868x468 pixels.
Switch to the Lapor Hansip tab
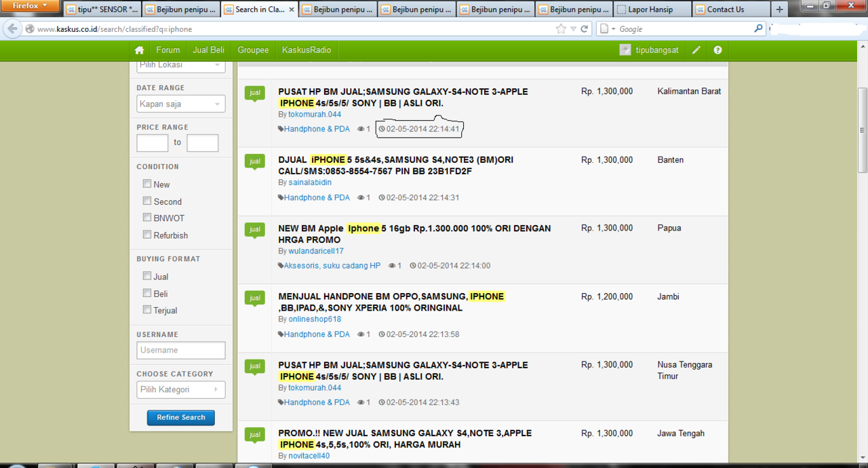653,9
